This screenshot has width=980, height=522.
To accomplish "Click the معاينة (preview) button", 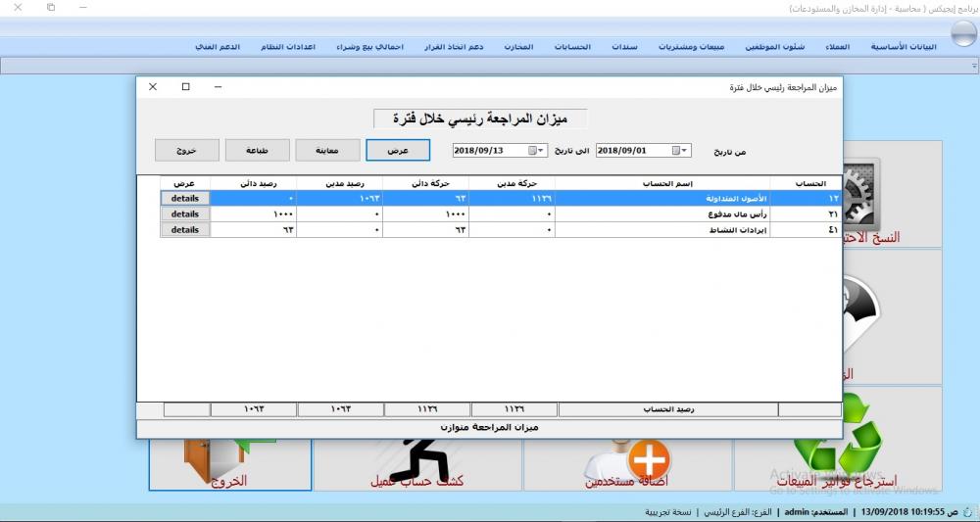I will tap(327, 150).
